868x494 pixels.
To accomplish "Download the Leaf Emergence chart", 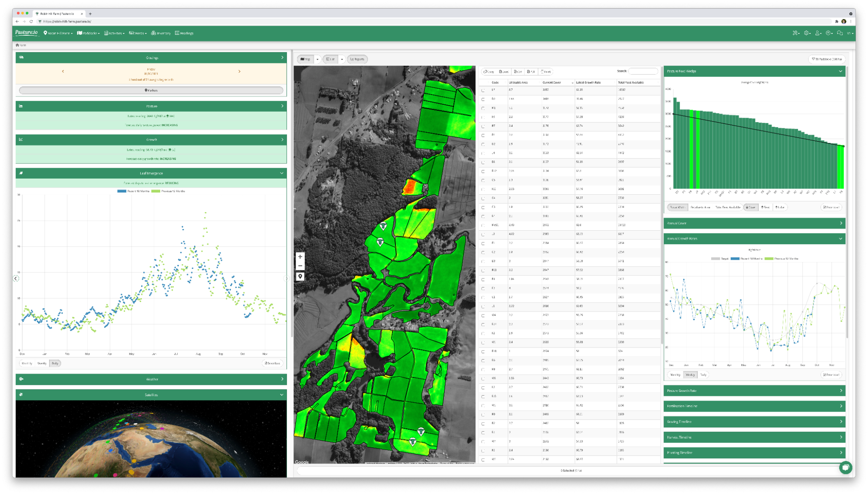I will (273, 363).
